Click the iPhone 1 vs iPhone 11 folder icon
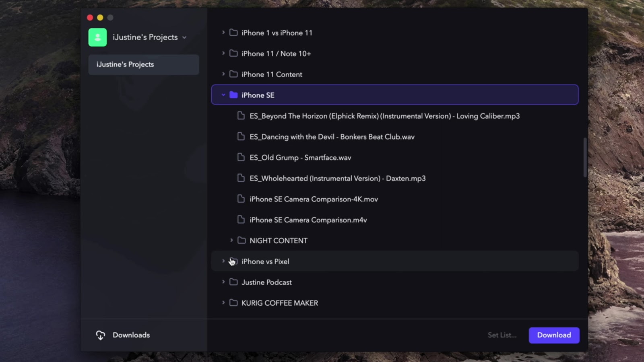Screen dimensions: 644x362 [x=233, y=32]
